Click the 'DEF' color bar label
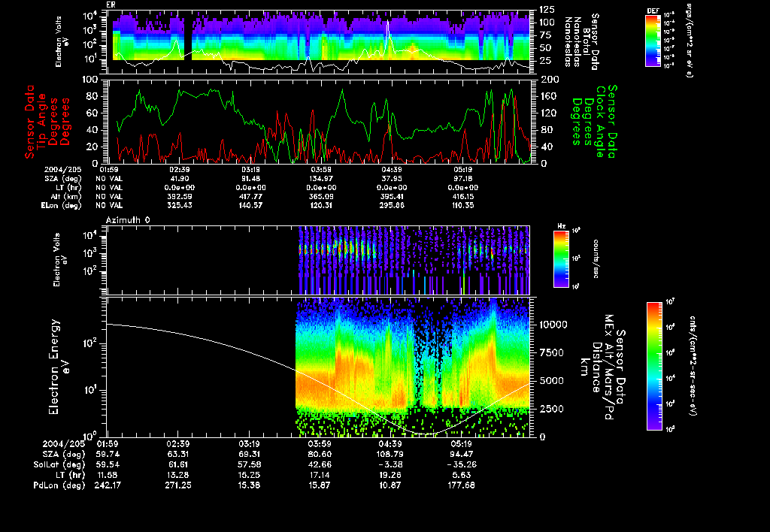This screenshot has height=532, width=770. point(653,11)
